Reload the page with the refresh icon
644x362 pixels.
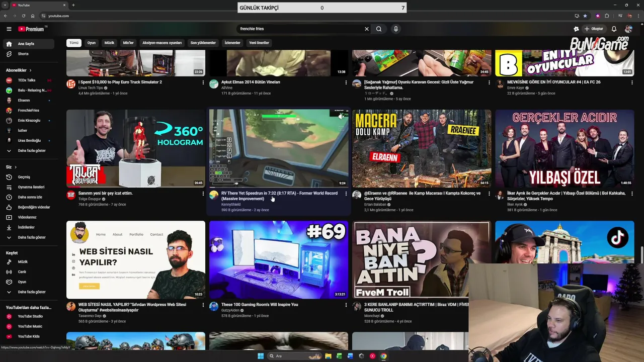24,16
